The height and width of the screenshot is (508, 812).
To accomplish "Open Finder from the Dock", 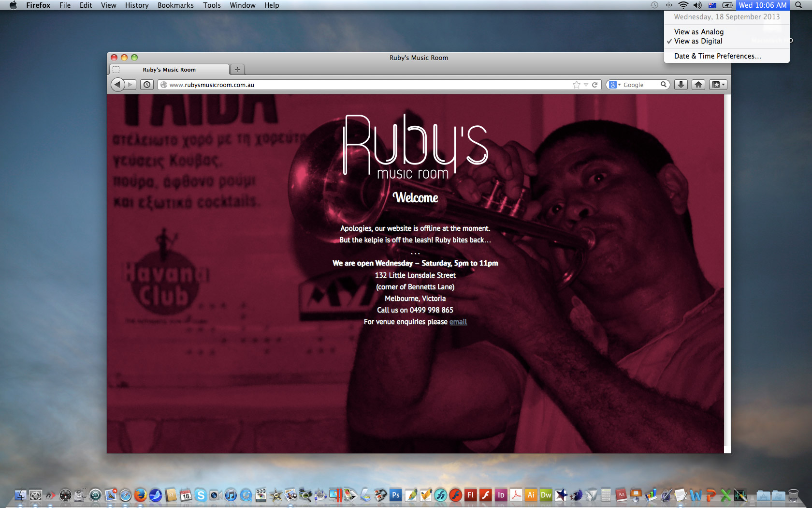I will click(20, 495).
